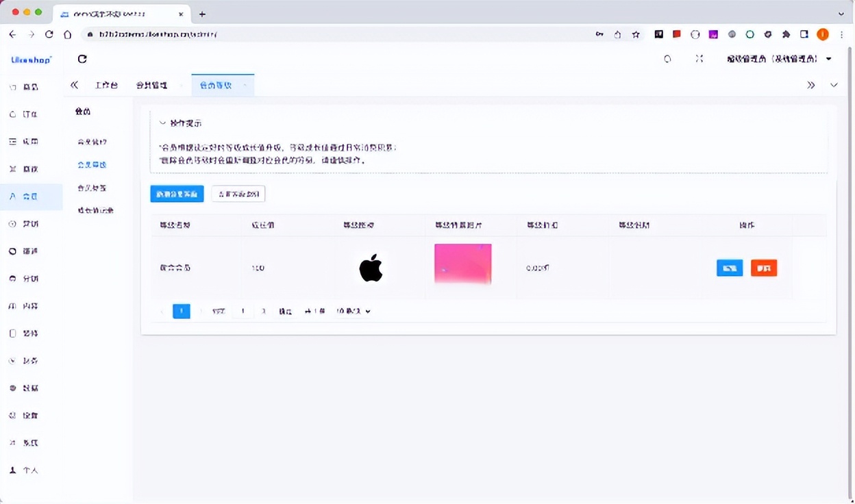Switch to the 工作台 tab

click(x=106, y=85)
